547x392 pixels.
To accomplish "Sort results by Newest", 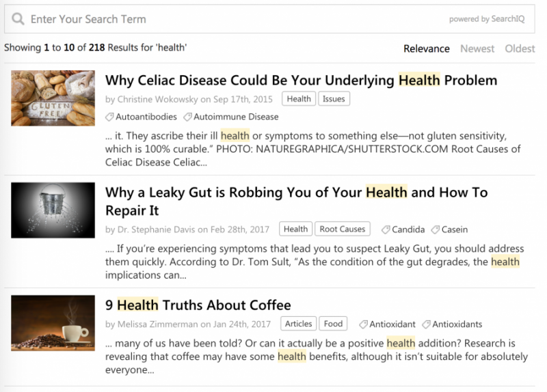I will (x=477, y=48).
